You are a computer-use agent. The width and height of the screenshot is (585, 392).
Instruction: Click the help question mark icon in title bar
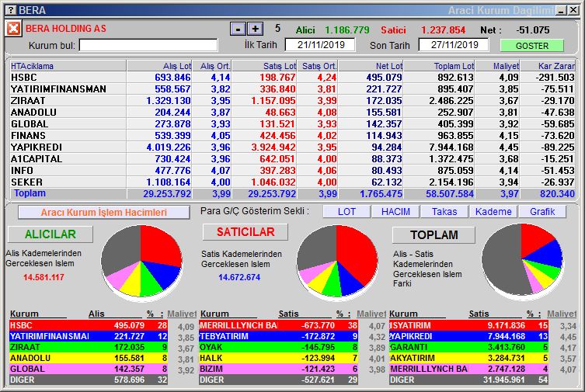point(12,10)
